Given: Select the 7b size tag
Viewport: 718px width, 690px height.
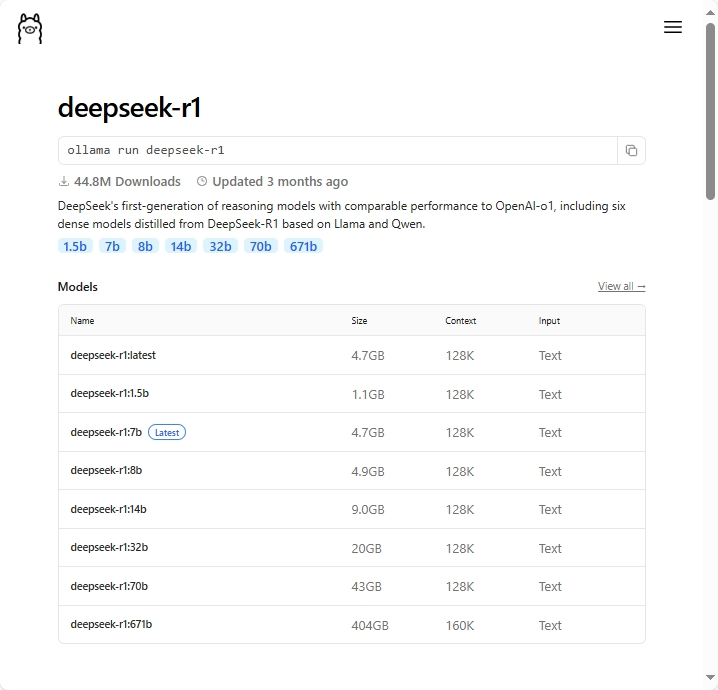Looking at the screenshot, I should pyautogui.click(x=112, y=246).
